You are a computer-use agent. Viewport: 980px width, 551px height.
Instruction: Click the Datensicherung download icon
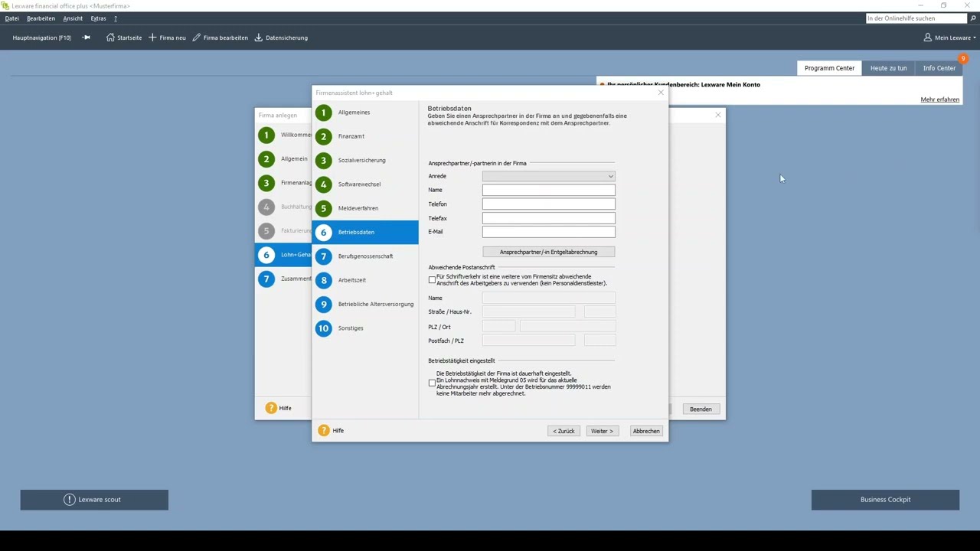259,37
